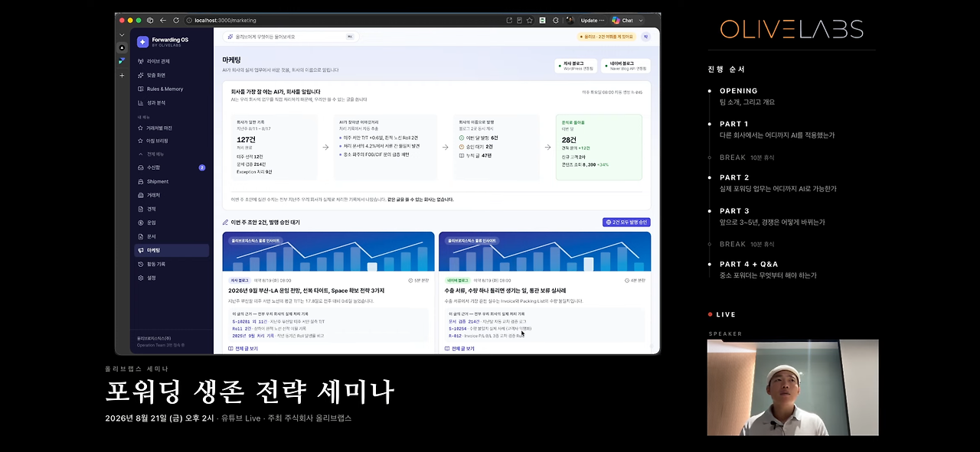Open the user avatar in the app header

click(x=645, y=36)
